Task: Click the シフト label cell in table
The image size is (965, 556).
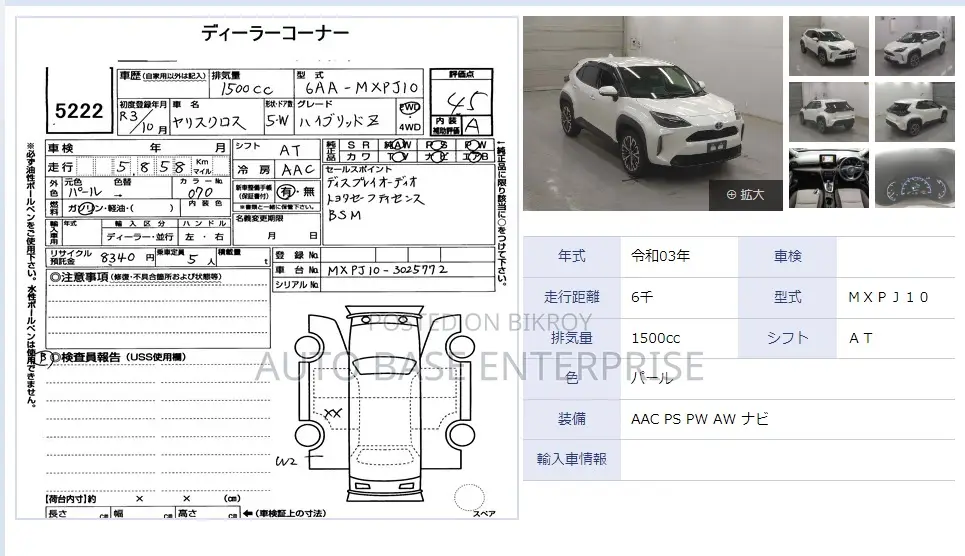Action: coord(787,338)
